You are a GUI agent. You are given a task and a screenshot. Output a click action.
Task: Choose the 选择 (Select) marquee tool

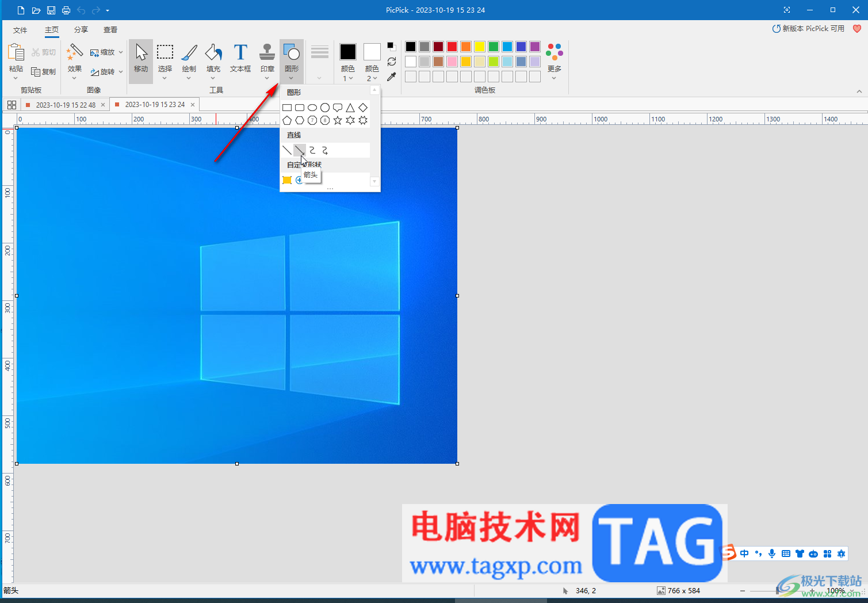coord(165,61)
